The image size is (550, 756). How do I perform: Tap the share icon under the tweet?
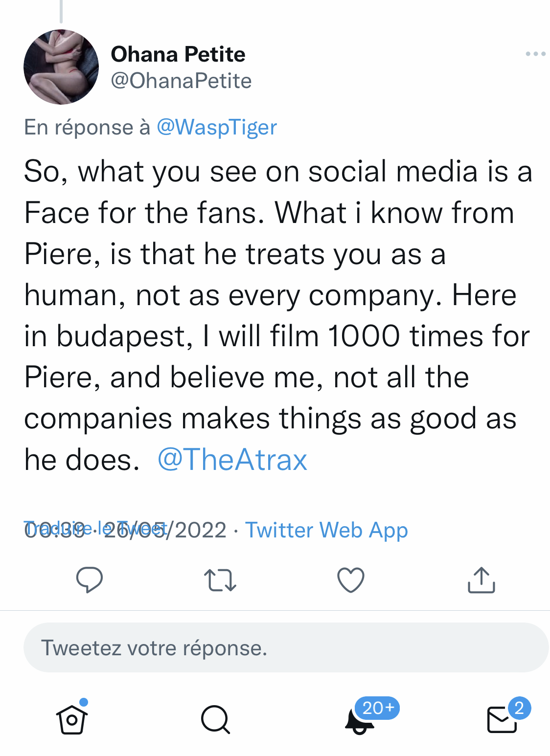tap(481, 580)
